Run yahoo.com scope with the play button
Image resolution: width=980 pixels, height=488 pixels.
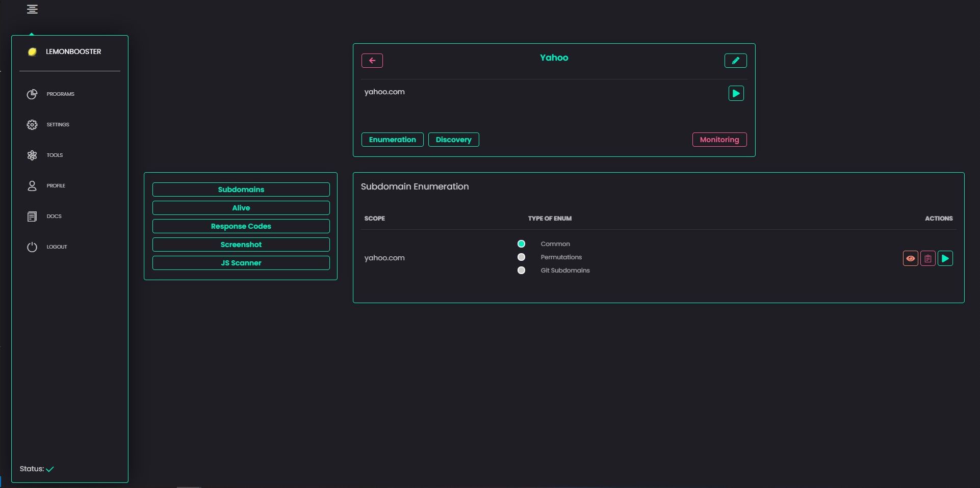tap(736, 93)
